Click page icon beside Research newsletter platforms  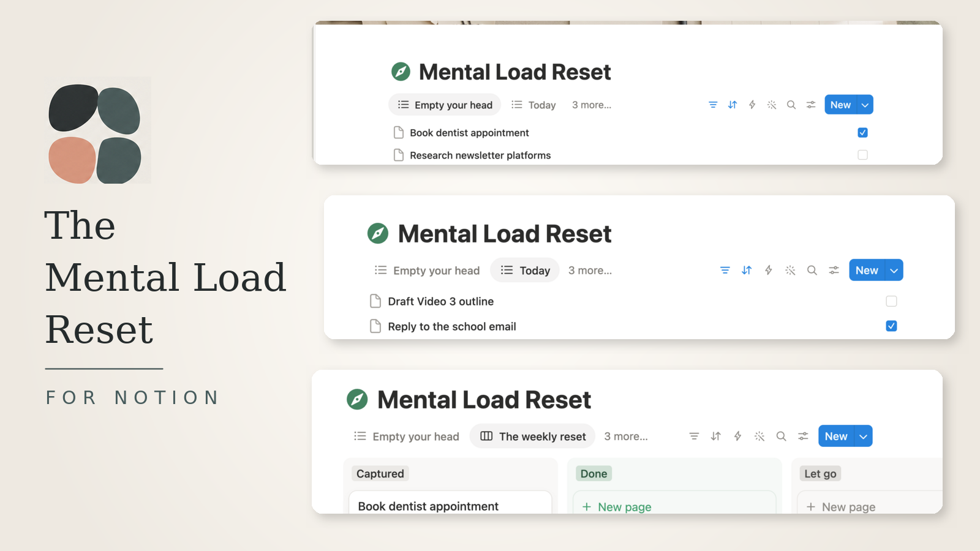point(399,155)
